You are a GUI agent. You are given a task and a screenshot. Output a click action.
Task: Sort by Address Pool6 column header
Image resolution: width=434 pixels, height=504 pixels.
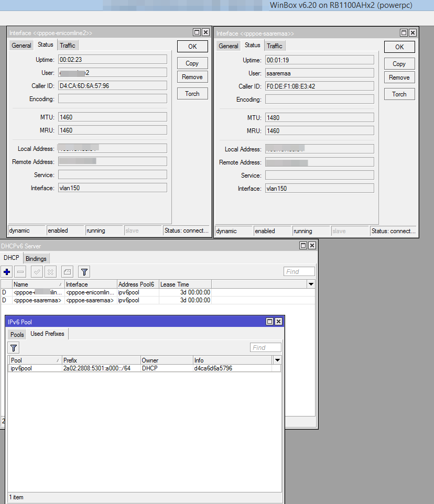coord(138,284)
